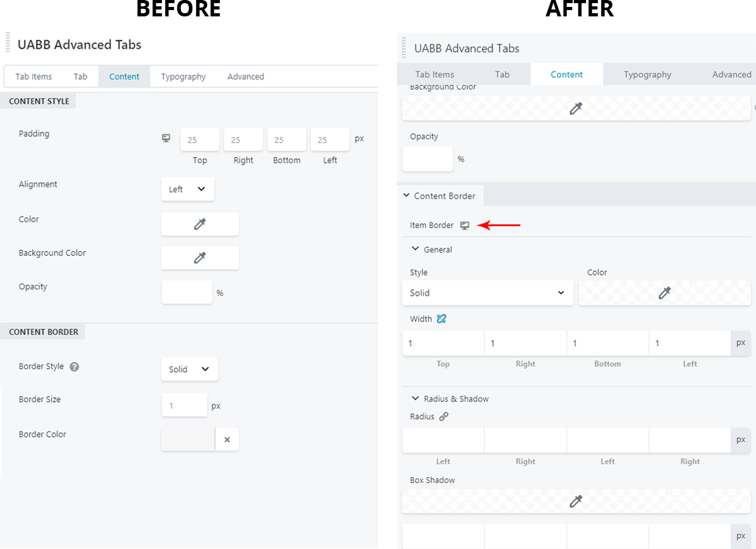Viewport: 756px width, 549px height.
Task: Click the Padding Top input field
Action: pos(200,140)
